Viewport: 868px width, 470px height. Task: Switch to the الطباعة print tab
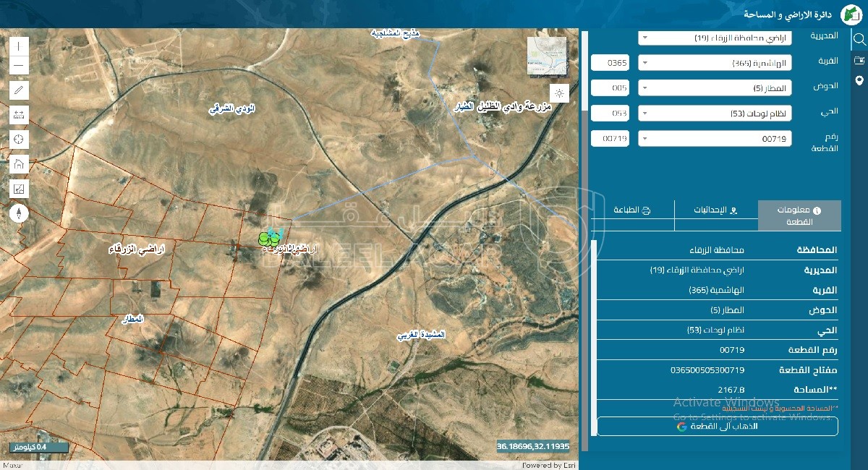632,210
